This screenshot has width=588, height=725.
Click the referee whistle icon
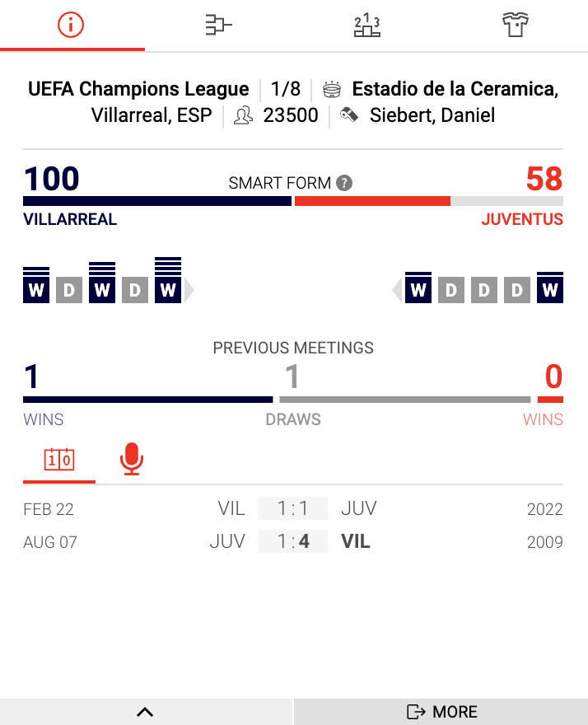click(349, 115)
